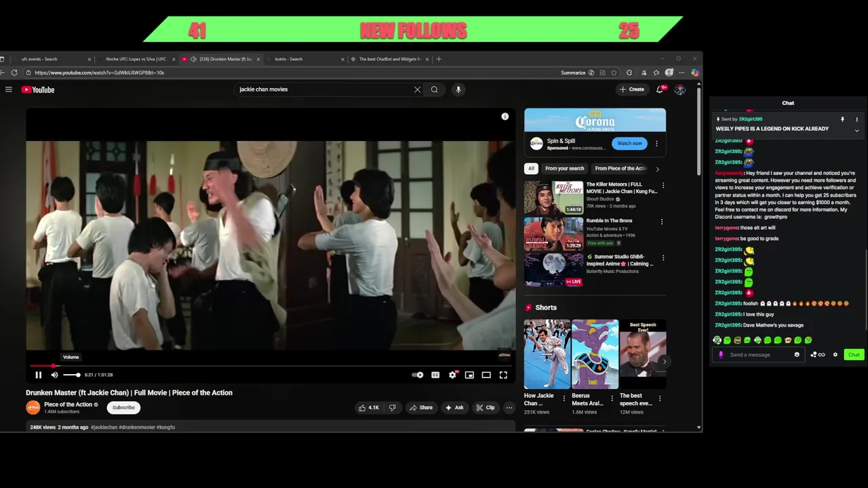The image size is (868, 488).
Task: Select the 'All' filter chip
Action: point(531,169)
